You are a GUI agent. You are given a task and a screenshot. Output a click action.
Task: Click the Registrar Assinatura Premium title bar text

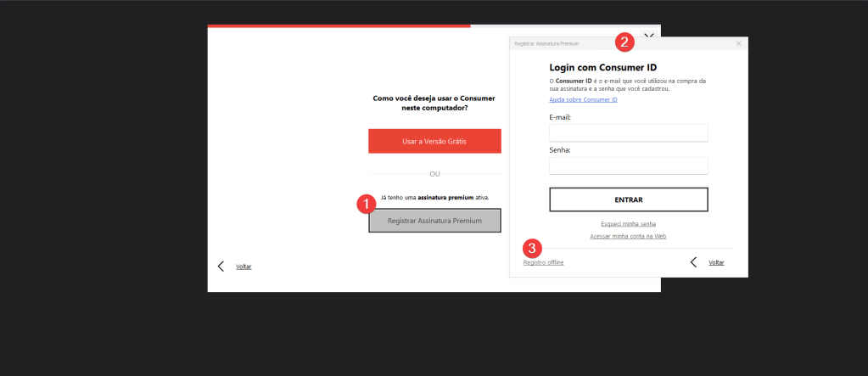(547, 43)
